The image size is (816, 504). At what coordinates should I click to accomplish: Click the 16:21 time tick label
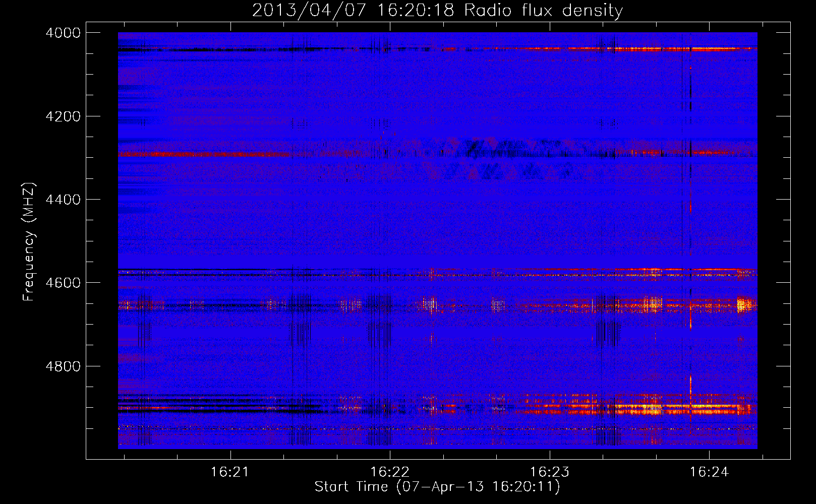[x=230, y=472]
